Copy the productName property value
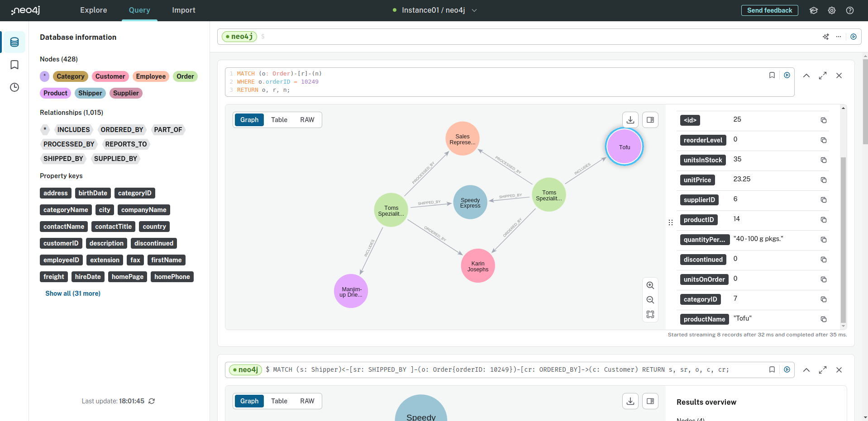 (x=824, y=319)
